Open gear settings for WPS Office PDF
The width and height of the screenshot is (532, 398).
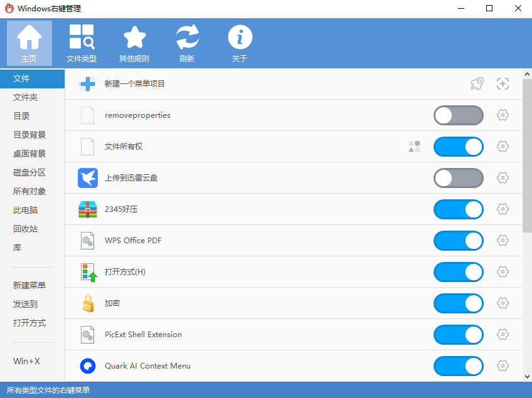click(503, 240)
